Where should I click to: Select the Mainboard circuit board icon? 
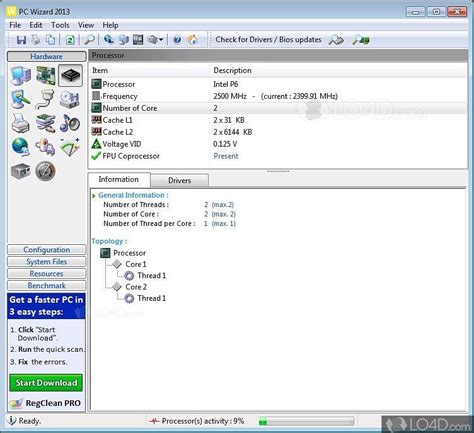[x=45, y=76]
